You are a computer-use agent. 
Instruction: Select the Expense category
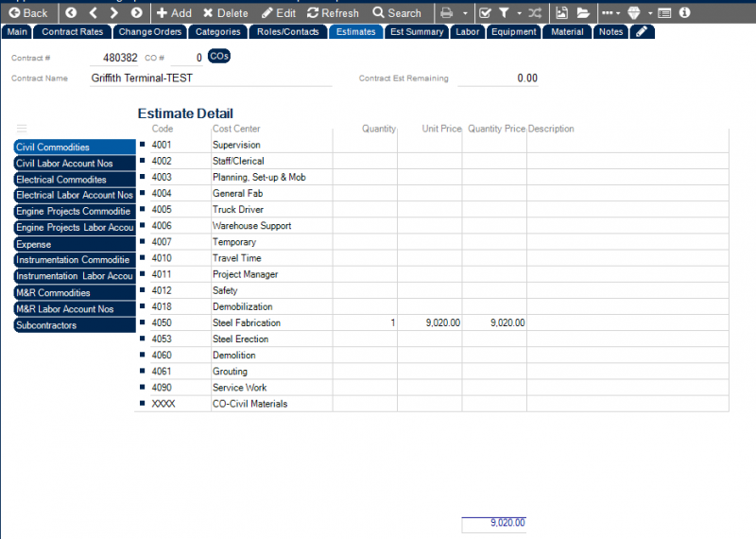point(75,244)
